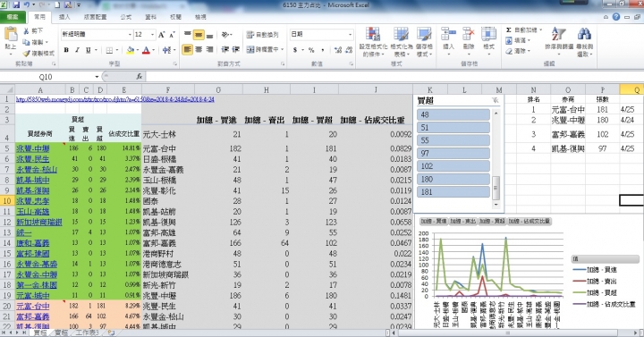
Task: Click the 買超 slicer vertical scrollbar thumb
Action: [496, 188]
